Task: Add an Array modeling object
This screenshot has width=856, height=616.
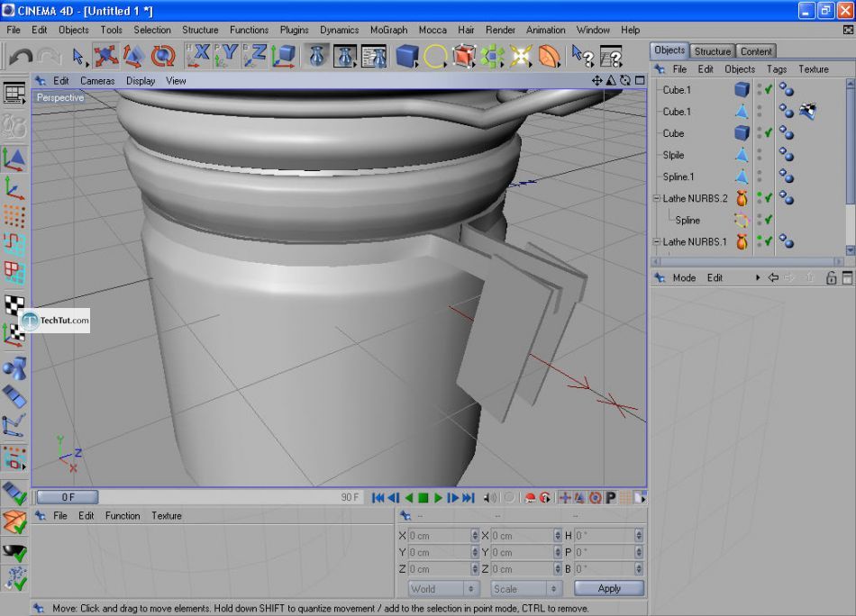Action: (x=492, y=56)
